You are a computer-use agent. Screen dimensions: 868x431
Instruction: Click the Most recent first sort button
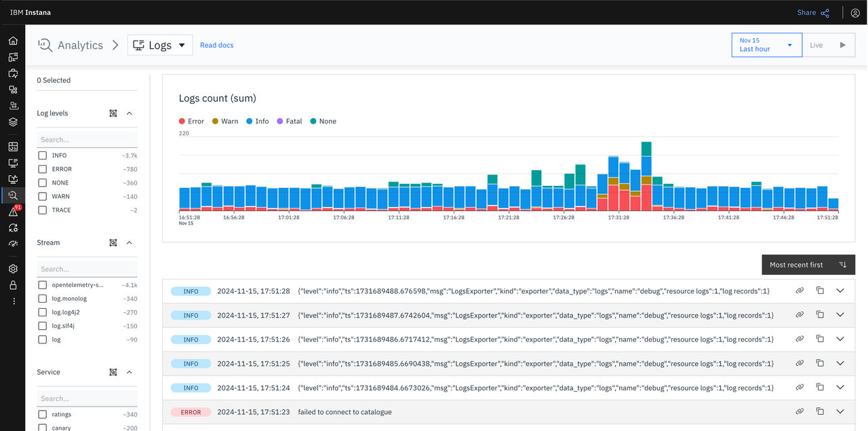click(x=808, y=265)
